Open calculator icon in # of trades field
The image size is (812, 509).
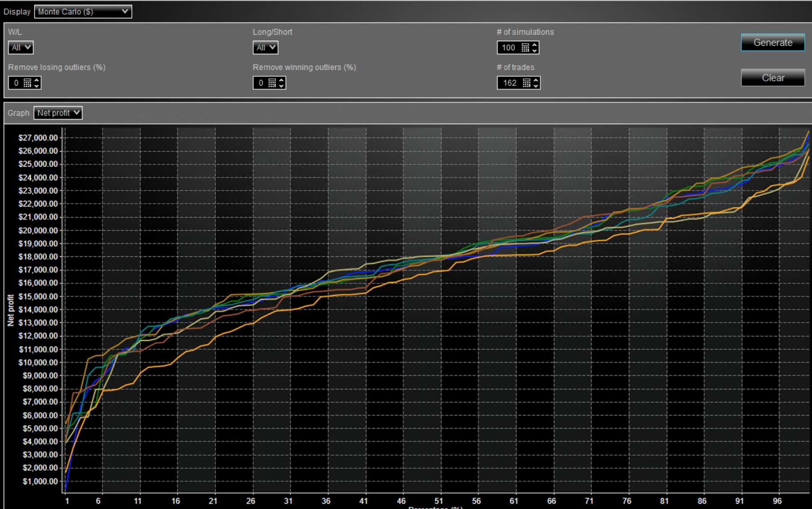(x=526, y=83)
